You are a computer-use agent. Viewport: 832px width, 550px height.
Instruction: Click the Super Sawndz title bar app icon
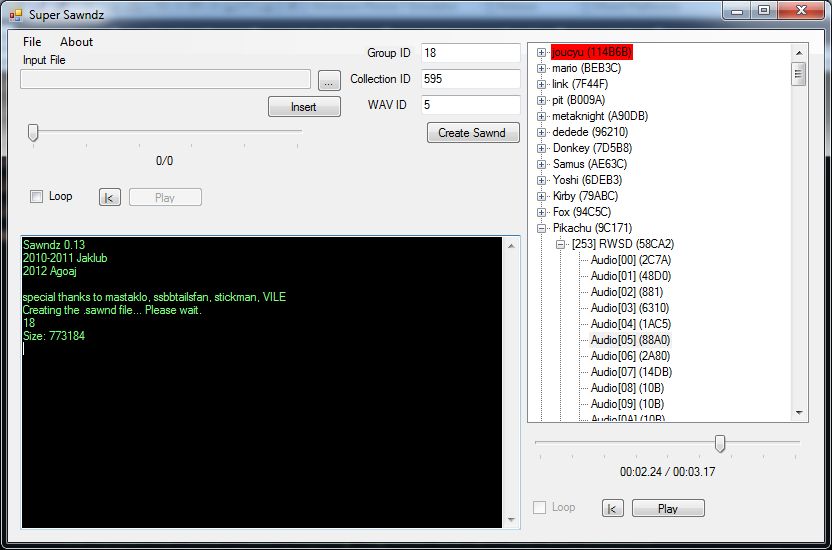tap(16, 15)
